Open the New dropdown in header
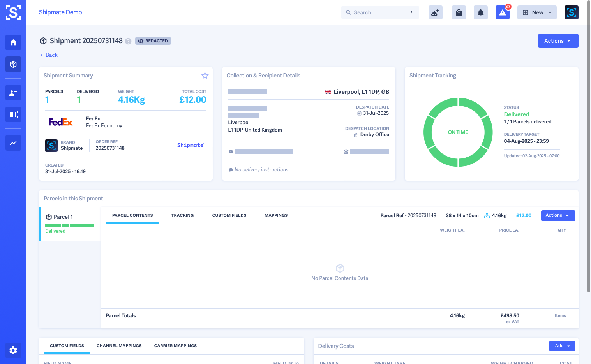 [537, 12]
